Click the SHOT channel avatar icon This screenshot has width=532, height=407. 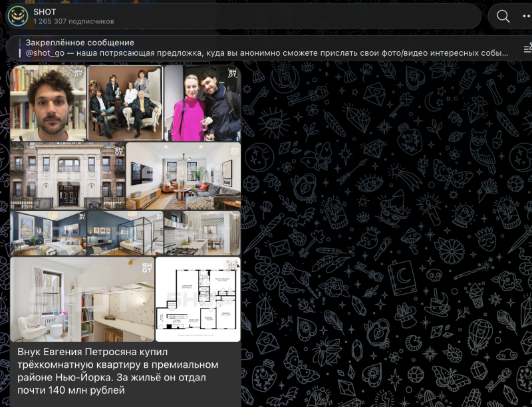coord(18,16)
